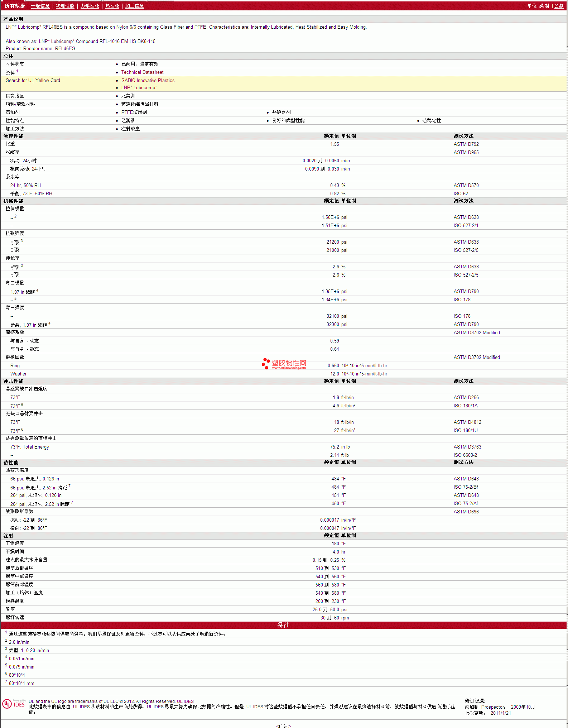Screen dimensions: 568x728
Task: Click the ASTM D696 test method
Action: pyautogui.click(x=466, y=512)
